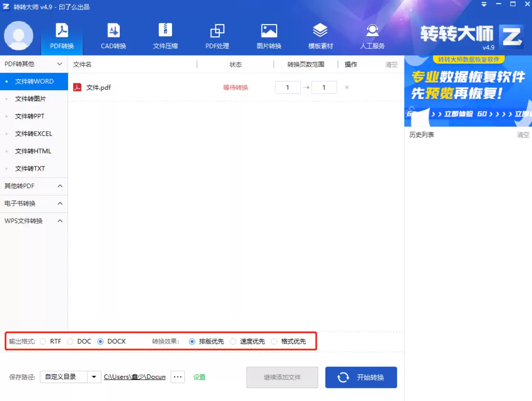
Task: Switch to 文件转EXCEL mode
Action: 34,134
